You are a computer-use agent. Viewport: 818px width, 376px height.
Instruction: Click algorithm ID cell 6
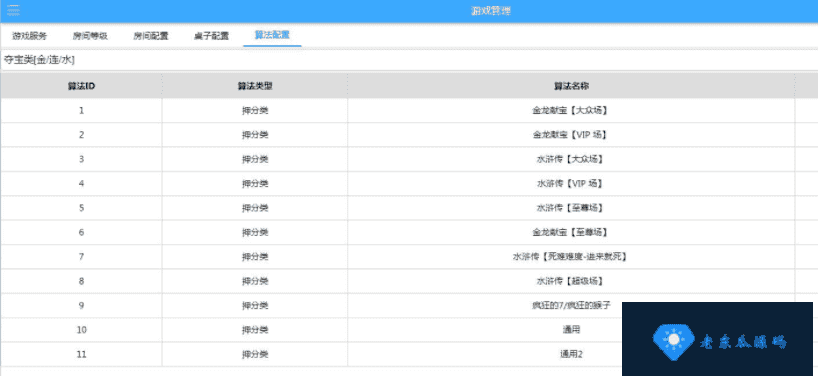(x=81, y=232)
